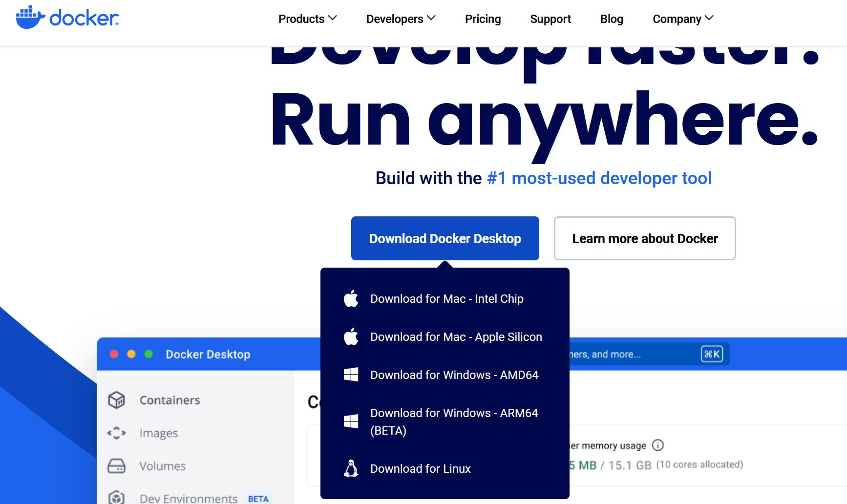Expand the Developers chevron arrow

point(431,19)
